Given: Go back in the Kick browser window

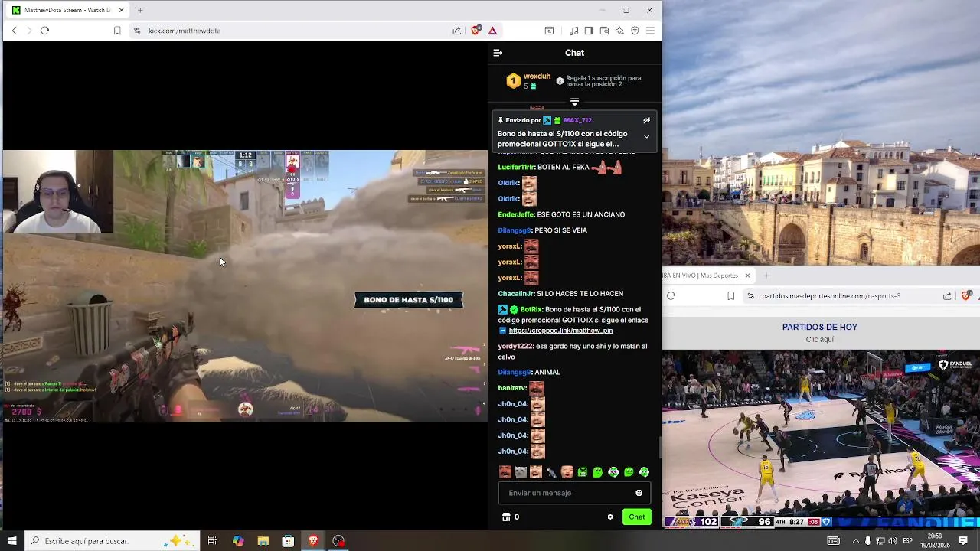Looking at the screenshot, I should (x=14, y=31).
